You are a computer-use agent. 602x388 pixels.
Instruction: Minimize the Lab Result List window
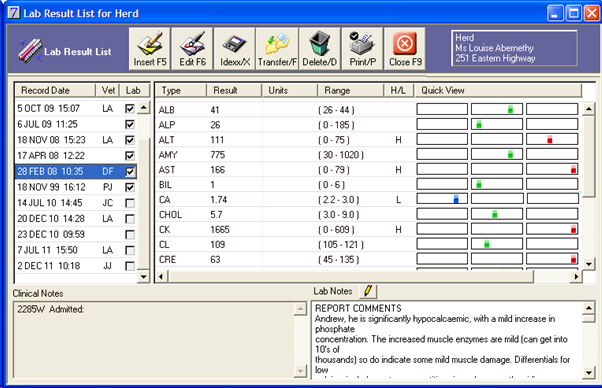pos(555,13)
